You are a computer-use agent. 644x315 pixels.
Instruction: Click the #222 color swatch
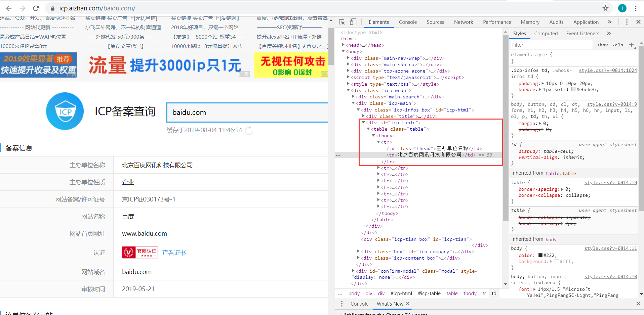[x=540, y=255]
